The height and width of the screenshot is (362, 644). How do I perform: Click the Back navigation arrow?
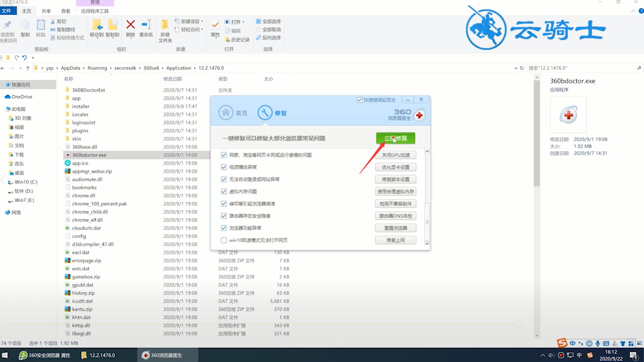pyautogui.click(x=3, y=68)
